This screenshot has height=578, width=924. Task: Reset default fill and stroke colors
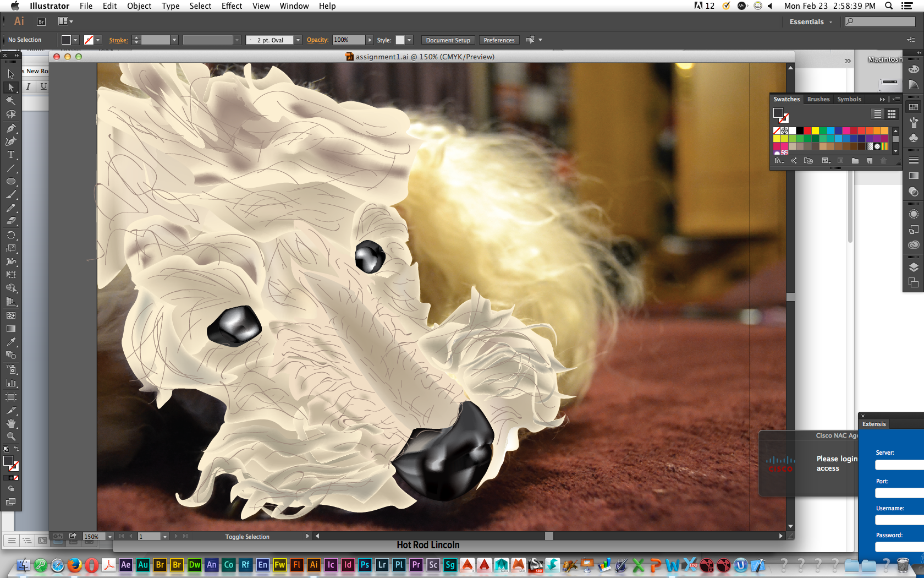click(x=6, y=449)
